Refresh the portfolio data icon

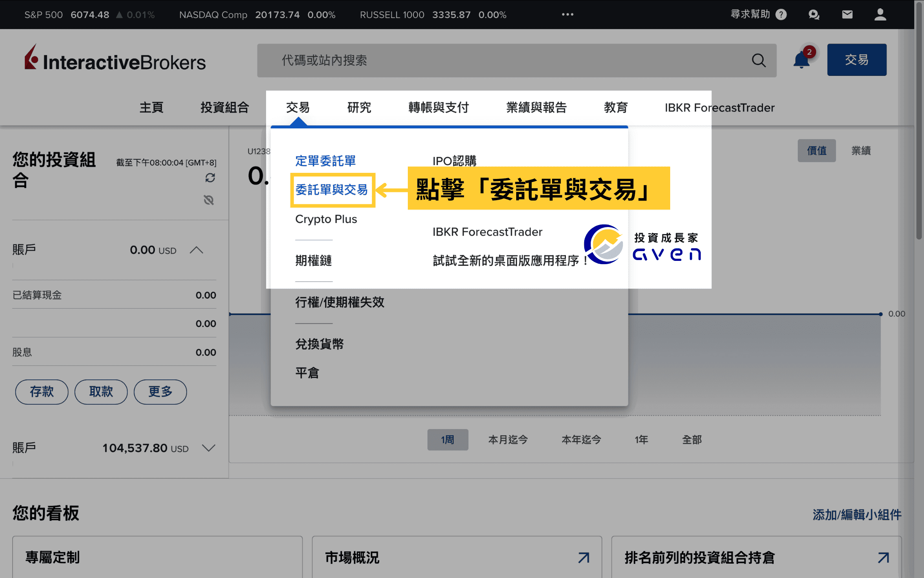(210, 178)
